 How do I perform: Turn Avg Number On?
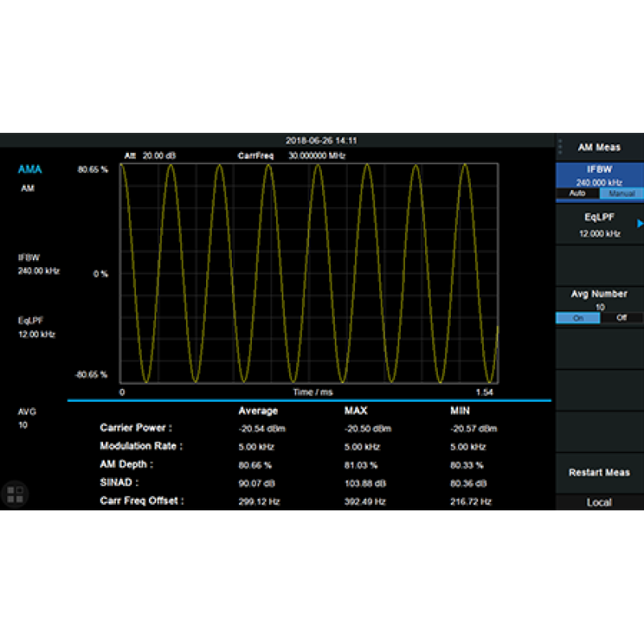[x=577, y=318]
